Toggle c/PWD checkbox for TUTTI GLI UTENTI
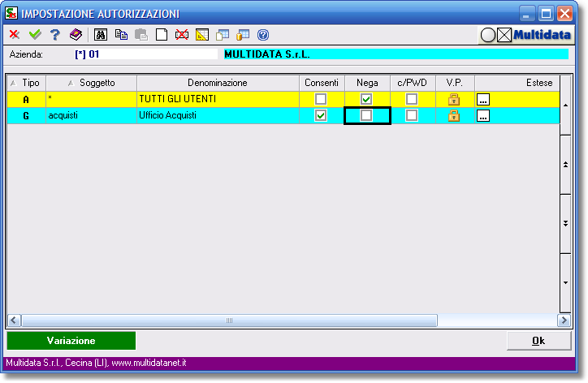 412,99
